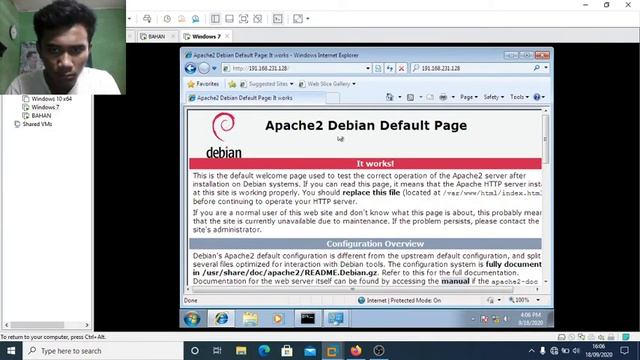Viewport: 640px width, 360px height.
Task: Open Suggested Sites link
Action: (266, 84)
